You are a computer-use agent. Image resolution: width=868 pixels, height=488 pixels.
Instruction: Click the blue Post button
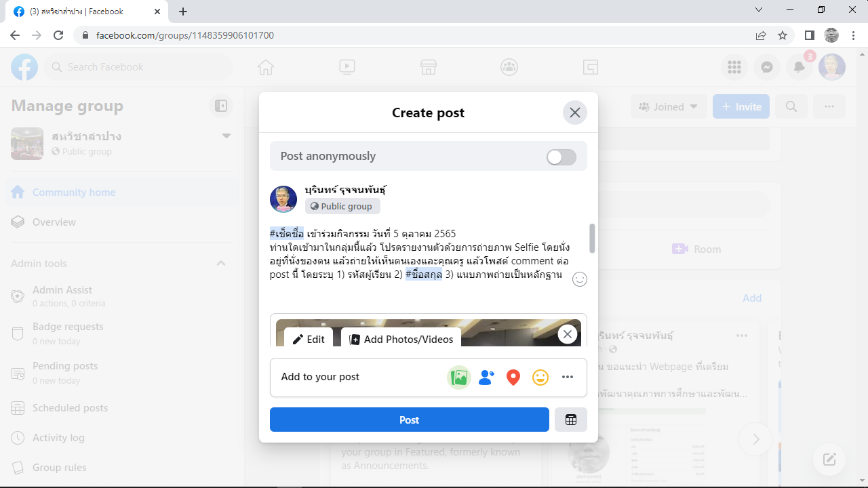[x=410, y=420]
